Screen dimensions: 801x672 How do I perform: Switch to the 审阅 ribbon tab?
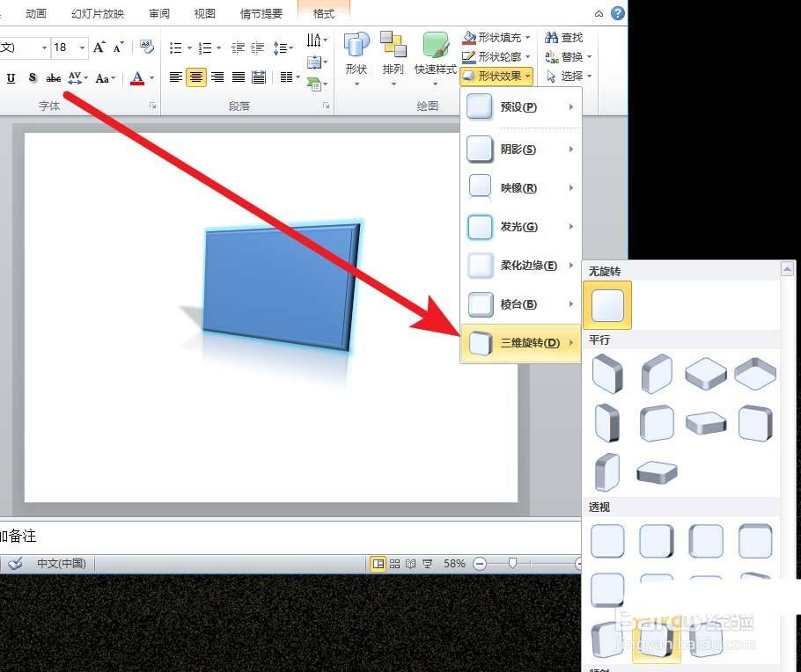click(x=158, y=13)
